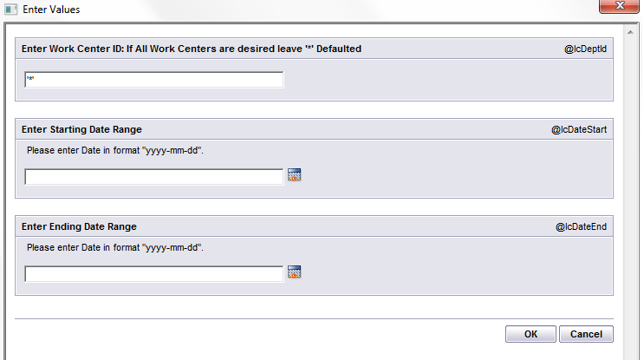The image size is (644, 360).
Task: Click the ending date format hint text
Action: 115,247
